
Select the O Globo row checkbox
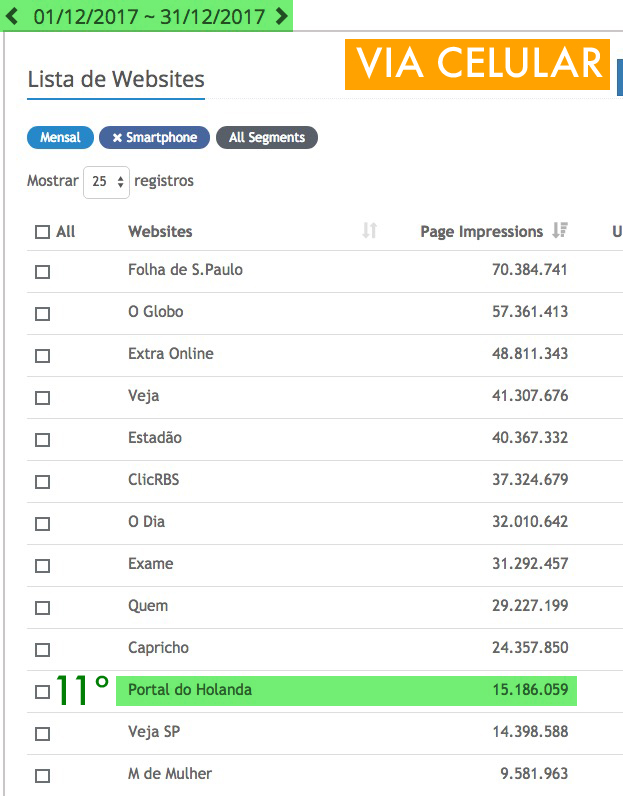(42, 314)
